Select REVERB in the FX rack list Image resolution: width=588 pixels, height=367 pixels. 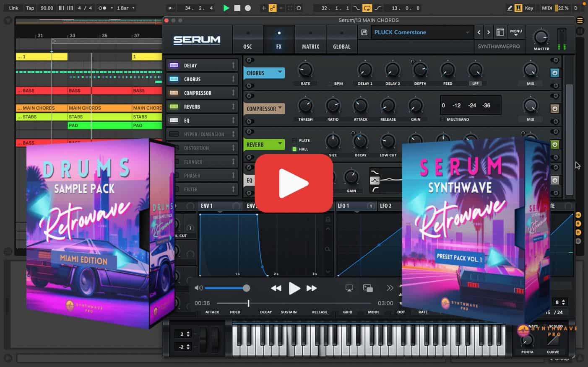(202, 107)
